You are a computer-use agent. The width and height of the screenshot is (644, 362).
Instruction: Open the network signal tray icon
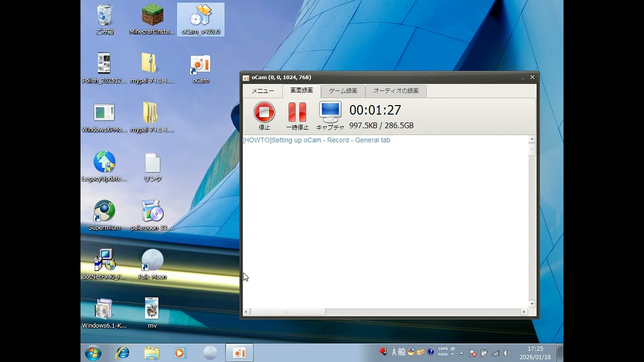496,353
